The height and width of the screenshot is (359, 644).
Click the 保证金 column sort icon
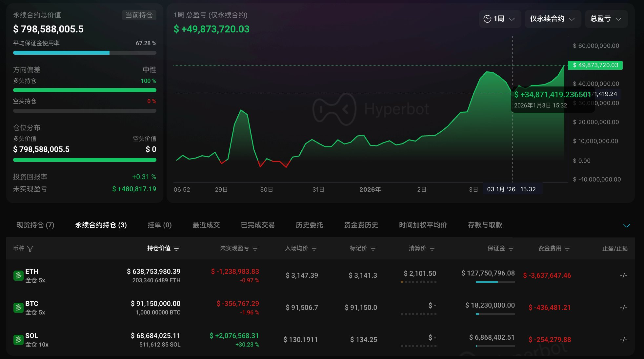(511, 249)
